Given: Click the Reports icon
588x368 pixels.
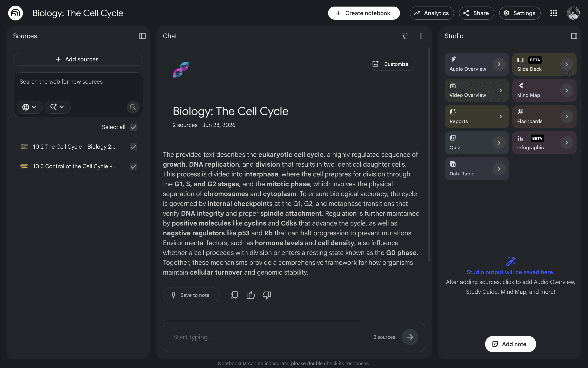Looking at the screenshot, I should pos(453,111).
